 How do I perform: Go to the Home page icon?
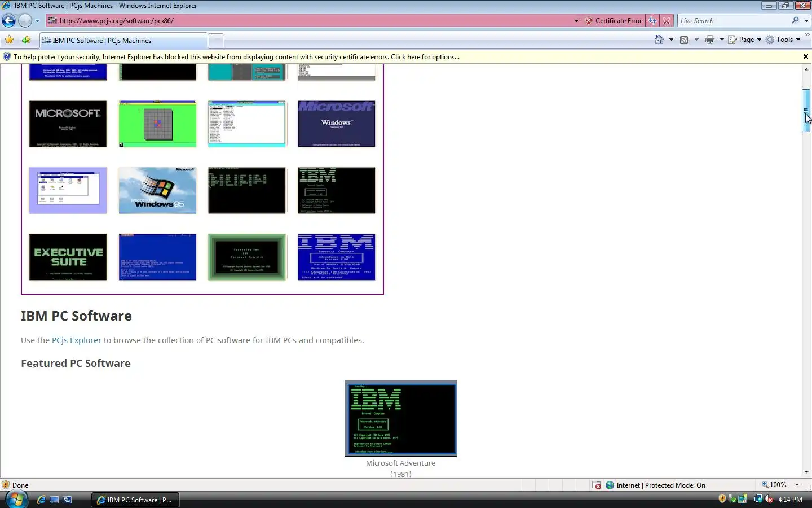pos(659,40)
